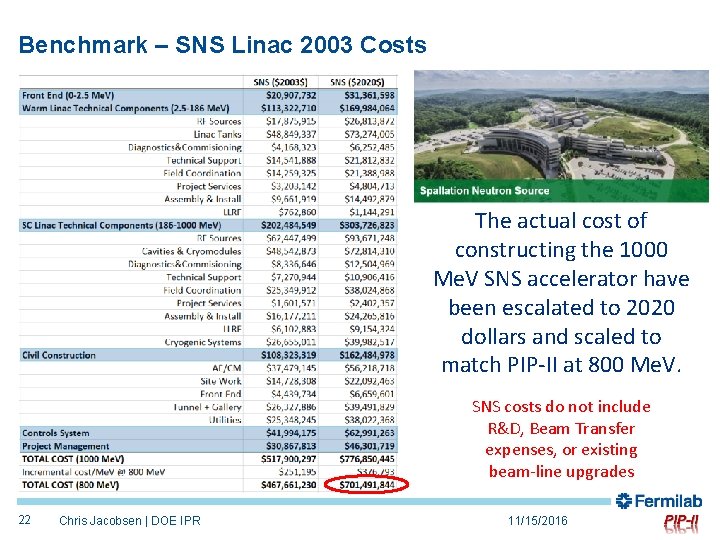Select the value $30,867,813

tap(291, 446)
